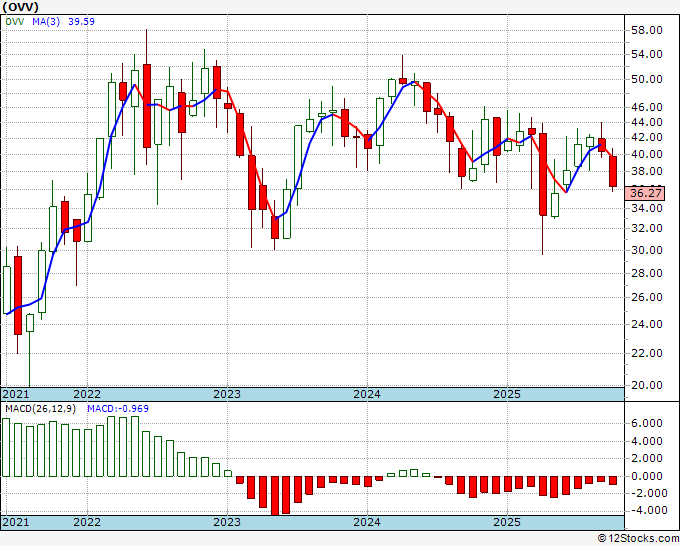Click the 4.000 MACD axis label
The height and width of the screenshot is (546, 680).
pyautogui.click(x=647, y=441)
